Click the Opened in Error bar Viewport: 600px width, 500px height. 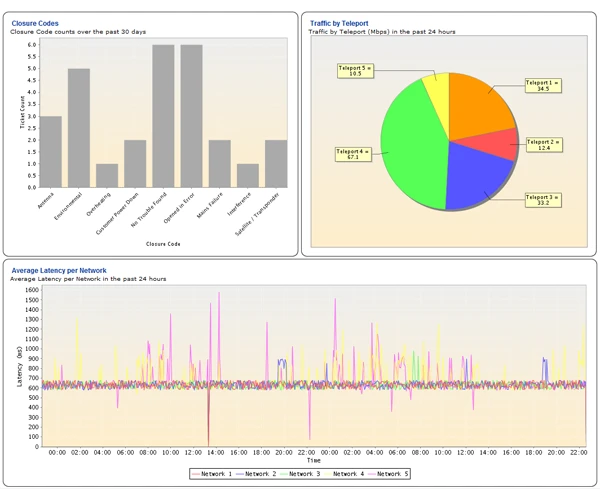pyautogui.click(x=192, y=116)
